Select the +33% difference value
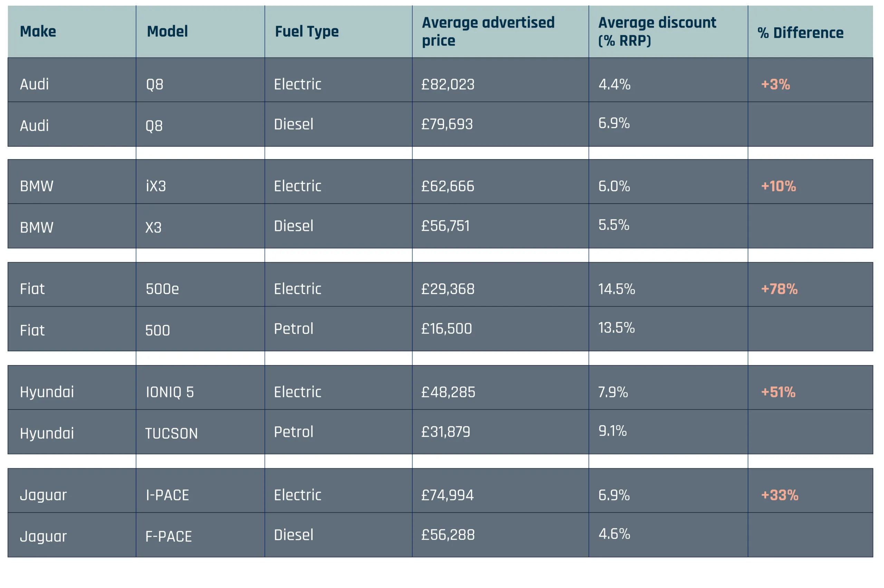 (x=779, y=495)
